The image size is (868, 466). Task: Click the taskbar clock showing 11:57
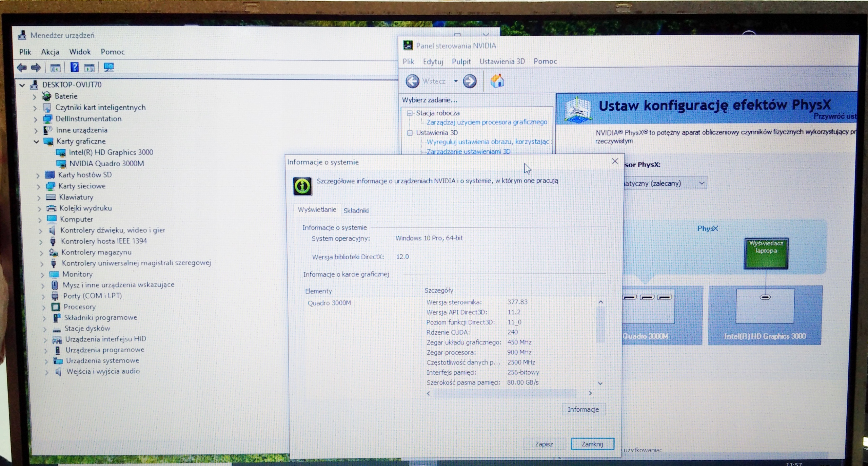[793, 464]
